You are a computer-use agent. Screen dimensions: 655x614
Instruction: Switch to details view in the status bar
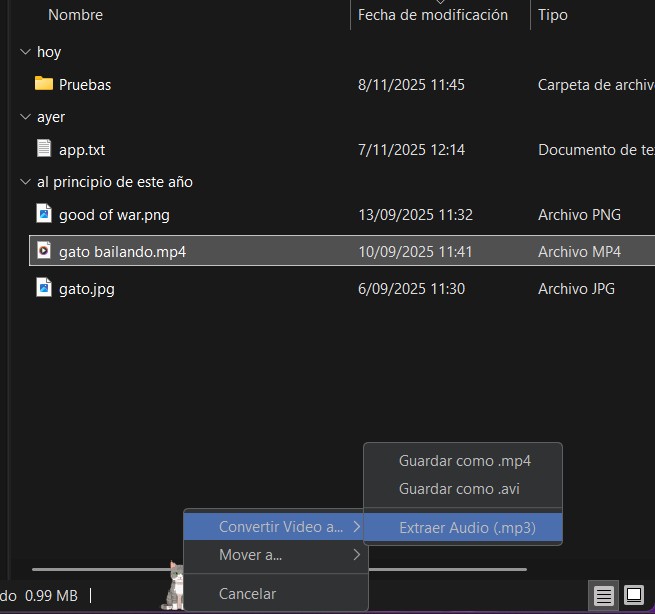603,596
